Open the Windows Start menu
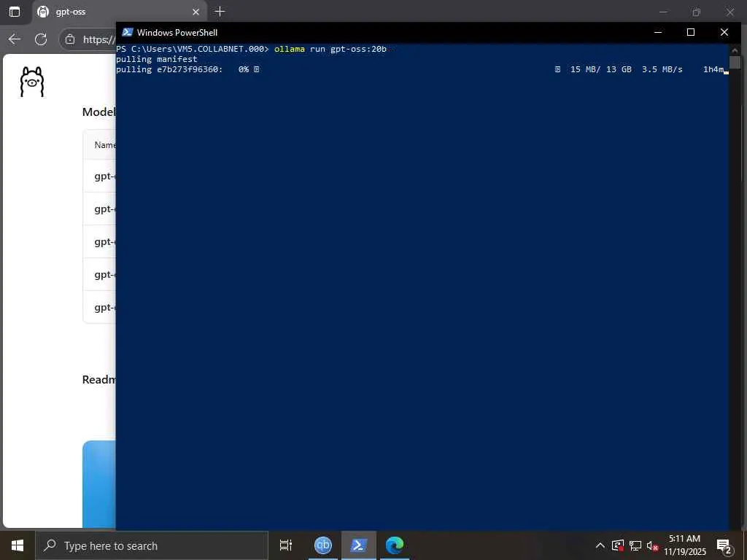Viewport: 747px width, 560px height. point(18,545)
